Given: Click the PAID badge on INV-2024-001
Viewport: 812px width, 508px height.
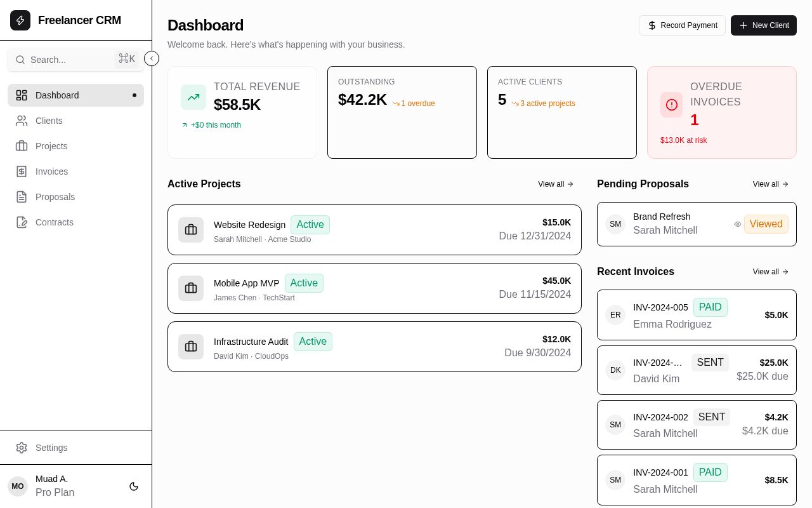Looking at the screenshot, I should point(710,472).
